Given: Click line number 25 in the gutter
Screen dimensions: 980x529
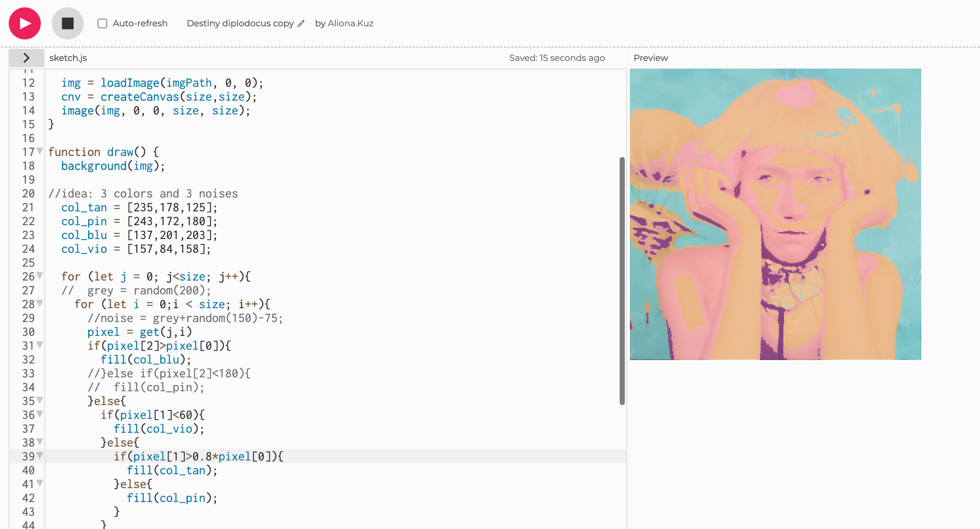Looking at the screenshot, I should click(28, 263).
